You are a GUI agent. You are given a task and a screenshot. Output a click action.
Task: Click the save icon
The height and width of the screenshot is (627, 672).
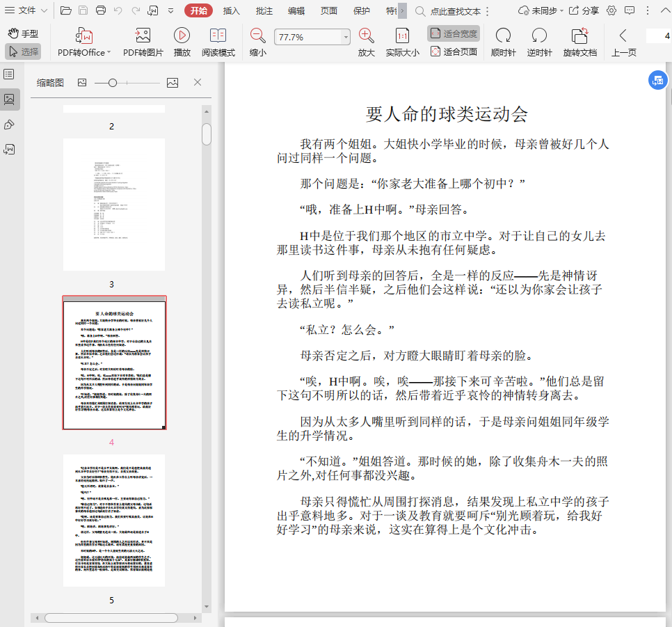pos(83,10)
